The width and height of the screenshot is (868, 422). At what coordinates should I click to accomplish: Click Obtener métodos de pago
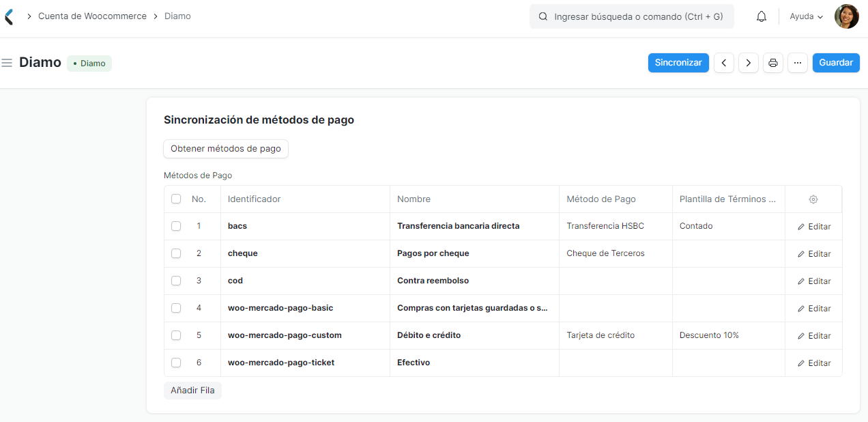(225, 148)
